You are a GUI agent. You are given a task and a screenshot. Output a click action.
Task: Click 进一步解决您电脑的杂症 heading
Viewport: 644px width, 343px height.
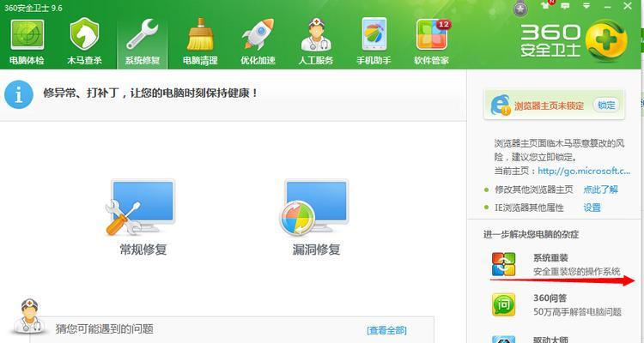(x=531, y=235)
